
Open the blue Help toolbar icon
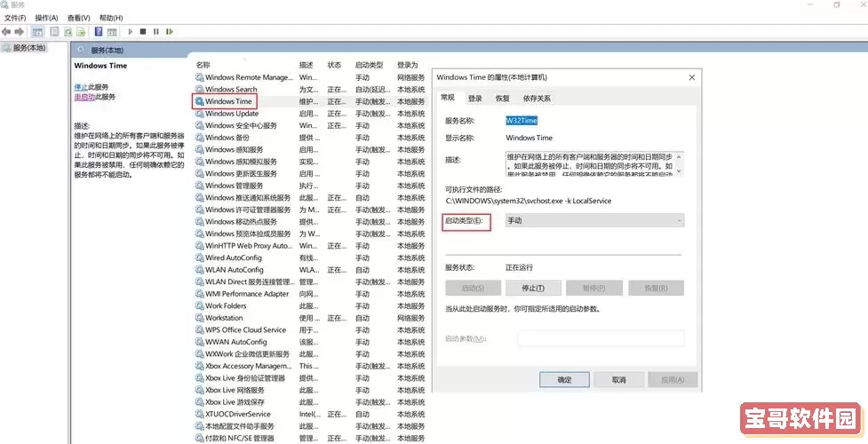tap(99, 32)
